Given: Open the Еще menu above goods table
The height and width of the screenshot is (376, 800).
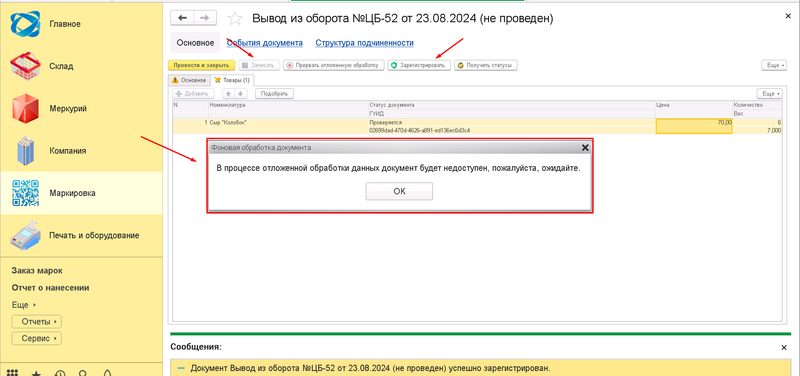Looking at the screenshot, I should (769, 94).
